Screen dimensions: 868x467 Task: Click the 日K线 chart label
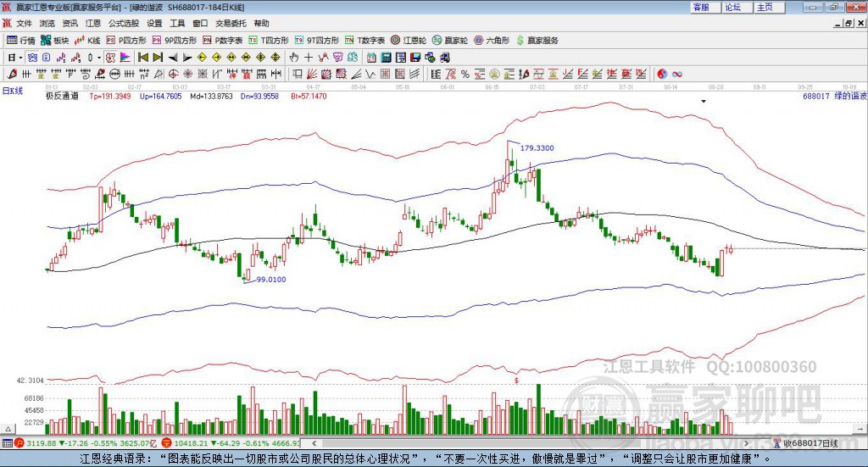point(12,91)
